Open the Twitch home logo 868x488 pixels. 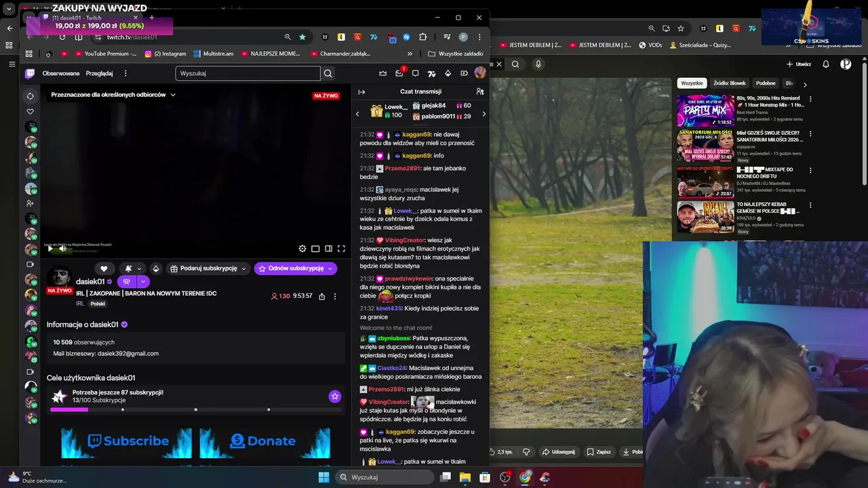pos(31,73)
